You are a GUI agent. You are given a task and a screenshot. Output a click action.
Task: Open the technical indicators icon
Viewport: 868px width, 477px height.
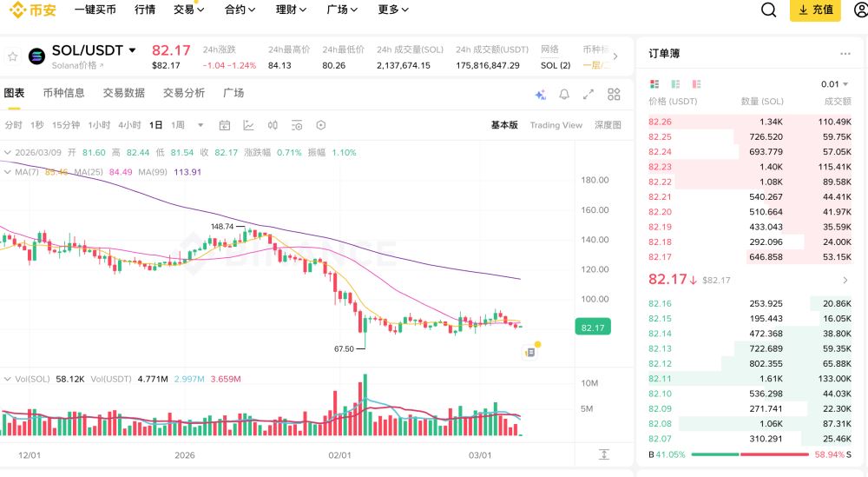click(x=248, y=125)
